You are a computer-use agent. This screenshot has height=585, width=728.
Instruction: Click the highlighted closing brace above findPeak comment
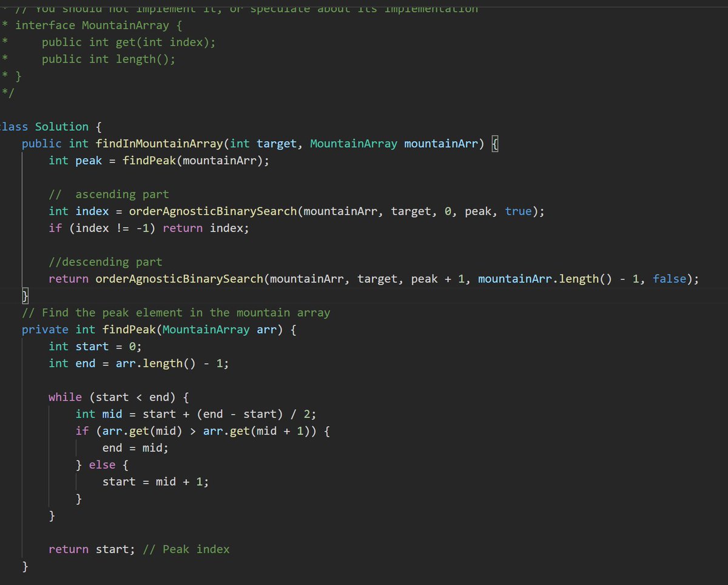(x=25, y=296)
